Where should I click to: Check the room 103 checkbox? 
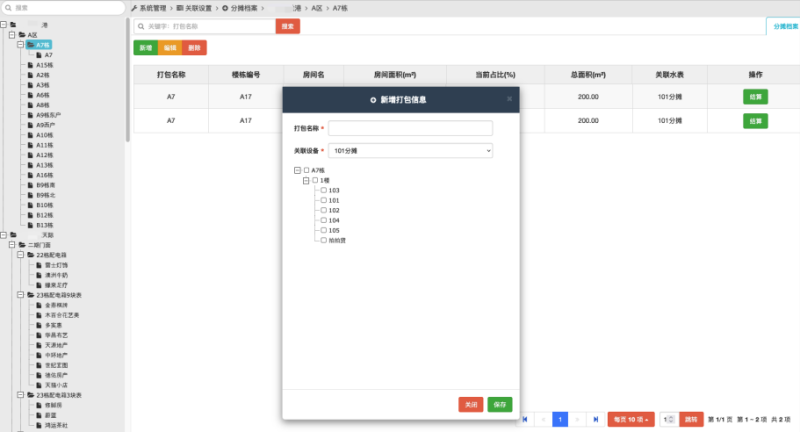[323, 190]
